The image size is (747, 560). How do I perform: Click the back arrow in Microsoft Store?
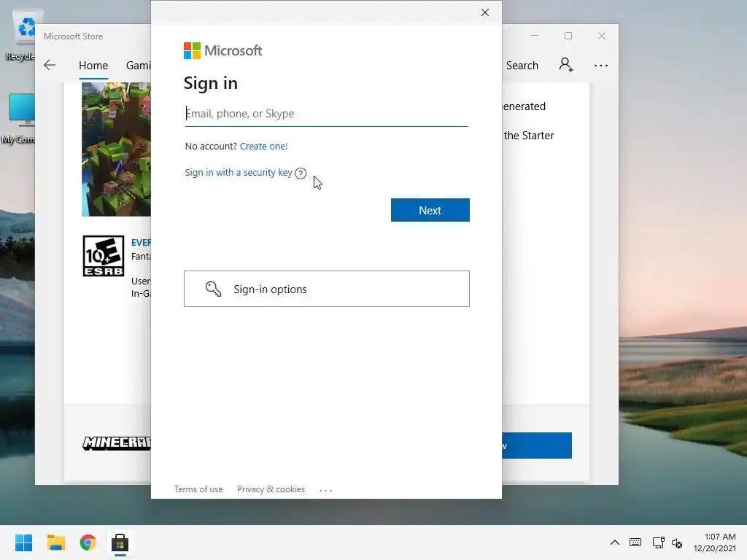coord(50,65)
